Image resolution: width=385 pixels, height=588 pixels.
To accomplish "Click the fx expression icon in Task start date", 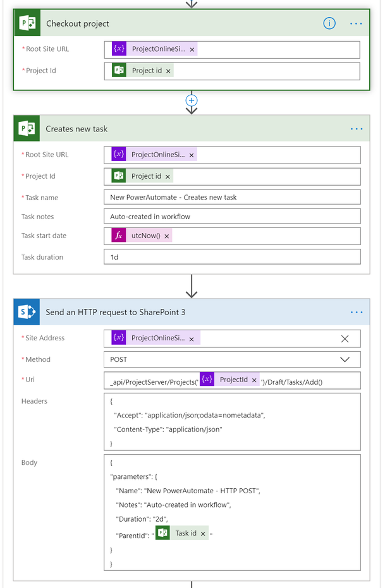I will (x=119, y=235).
